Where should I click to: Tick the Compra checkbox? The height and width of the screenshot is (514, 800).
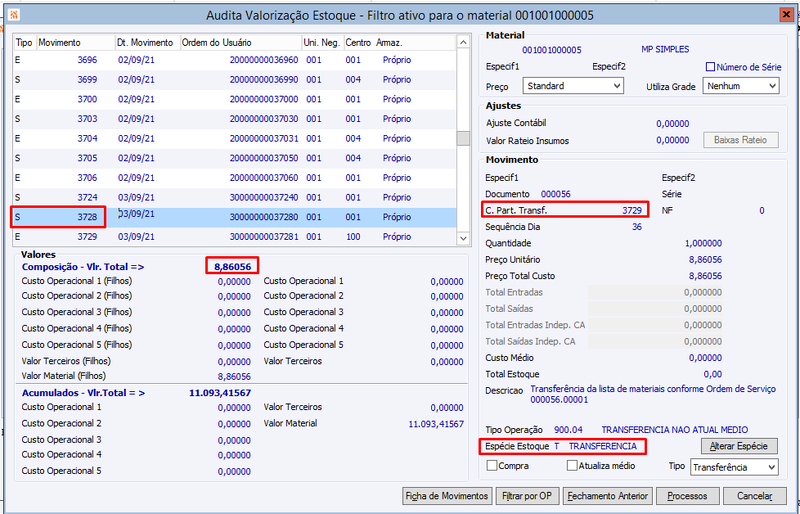[492, 466]
